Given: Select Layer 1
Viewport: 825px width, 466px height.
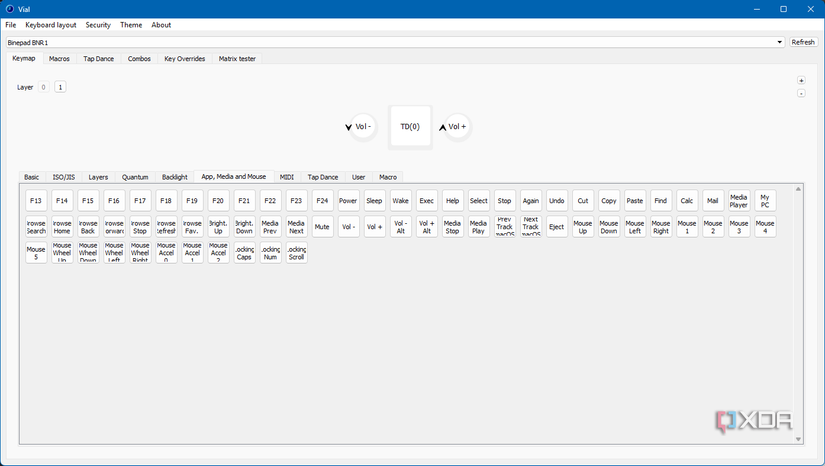Looking at the screenshot, I should pyautogui.click(x=60, y=87).
